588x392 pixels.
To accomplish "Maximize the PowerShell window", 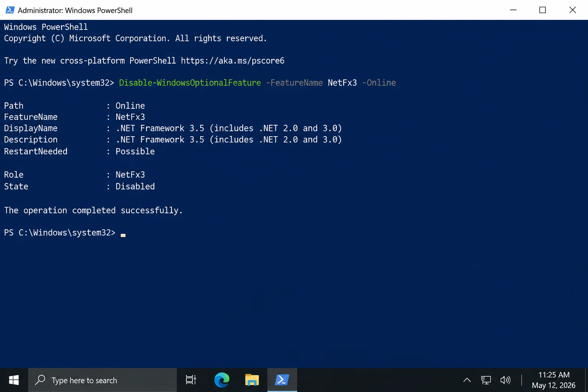I will pyautogui.click(x=542, y=10).
